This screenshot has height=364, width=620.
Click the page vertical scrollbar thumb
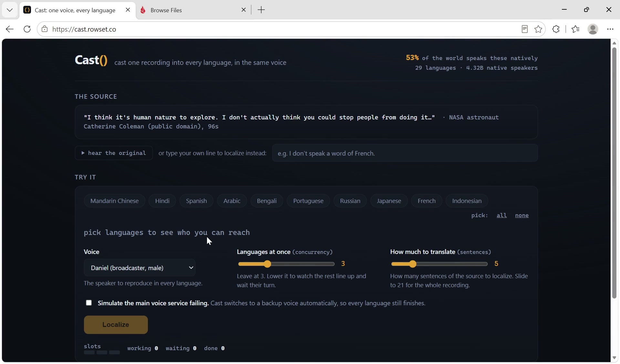tap(615, 173)
